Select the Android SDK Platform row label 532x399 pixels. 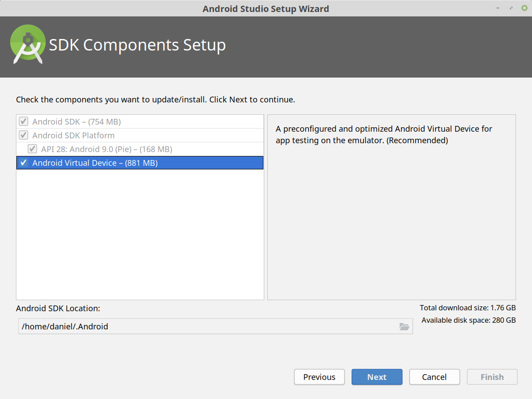click(74, 135)
